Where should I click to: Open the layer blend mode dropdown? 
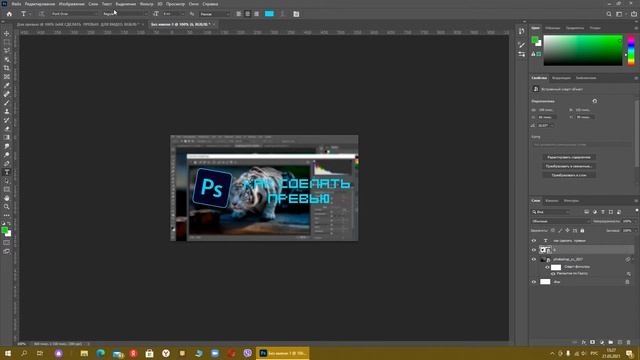coord(560,221)
